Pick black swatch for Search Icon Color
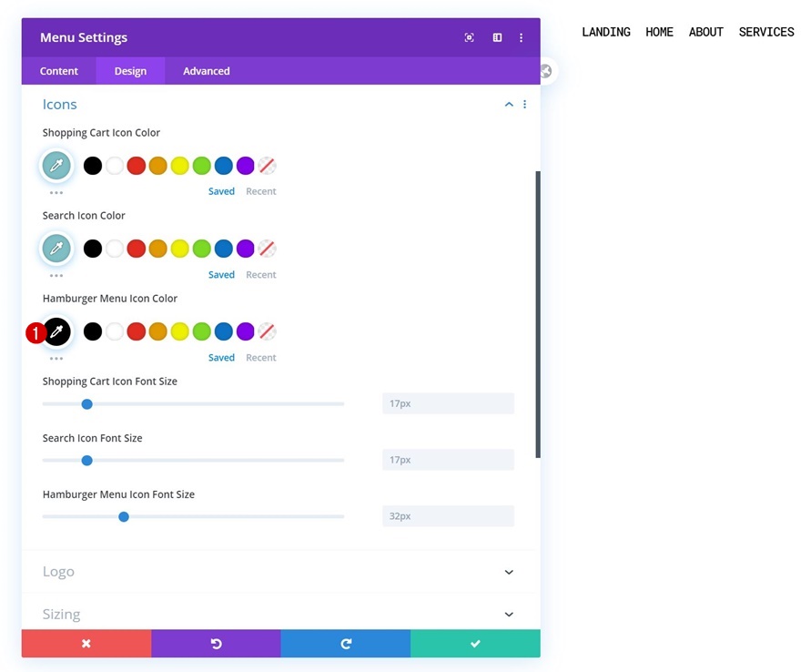This screenshot has width=801, height=672. [x=93, y=249]
